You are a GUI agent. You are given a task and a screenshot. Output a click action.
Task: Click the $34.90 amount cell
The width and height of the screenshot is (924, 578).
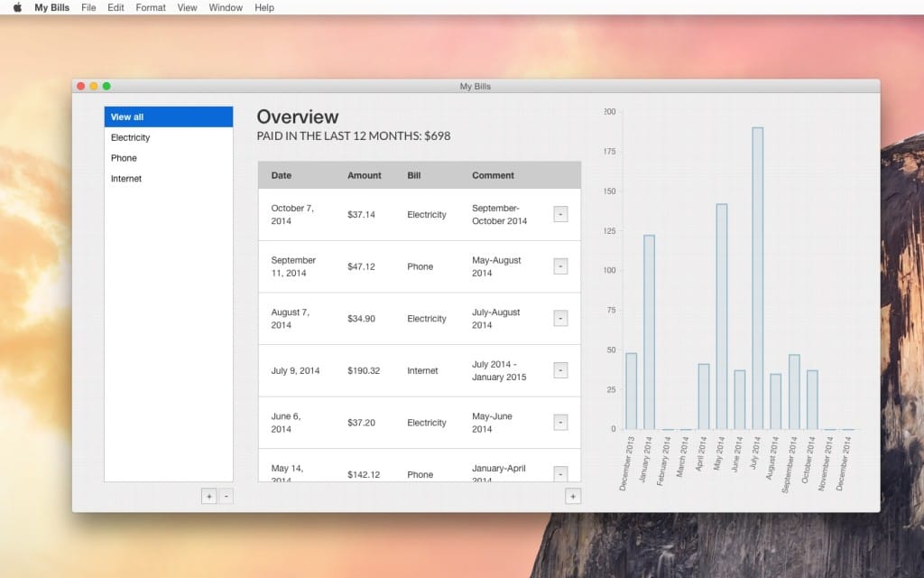[361, 319]
